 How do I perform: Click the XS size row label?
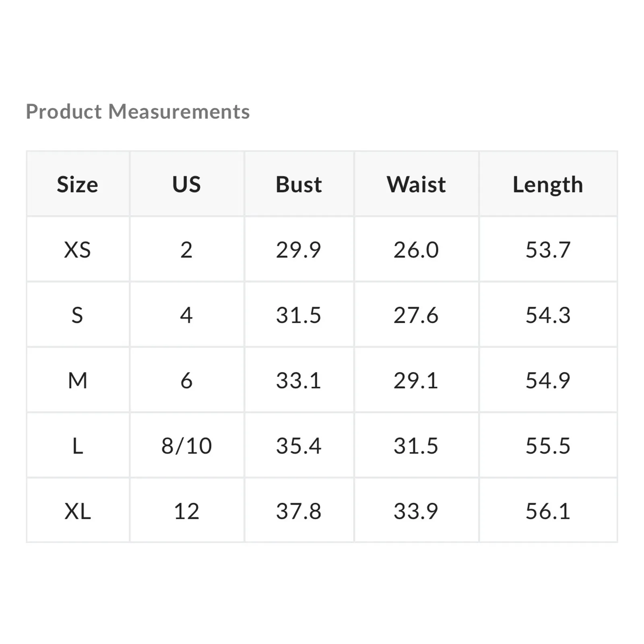[x=77, y=250]
